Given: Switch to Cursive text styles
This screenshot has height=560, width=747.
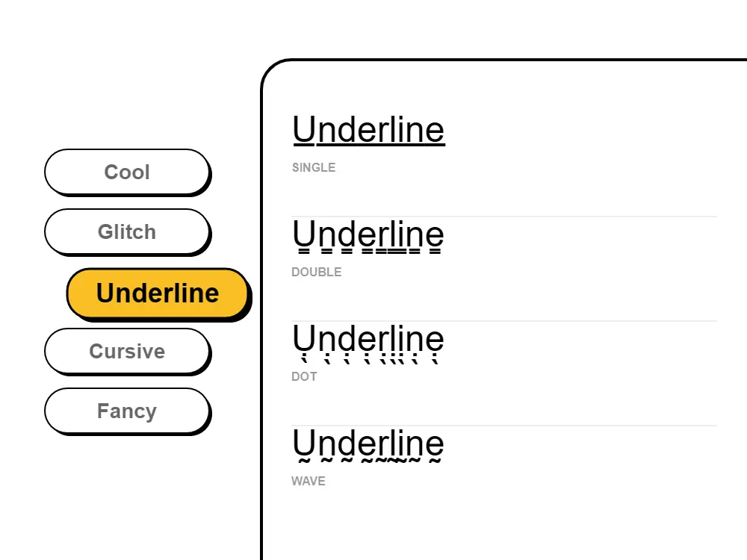Looking at the screenshot, I should pos(128,351).
